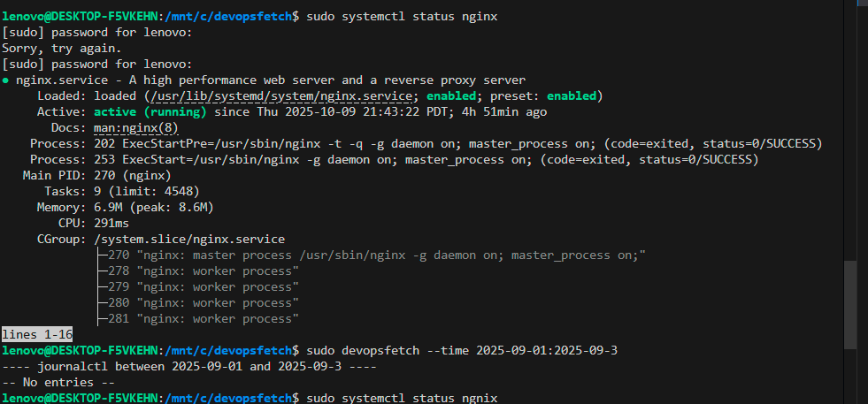Click the 'sudo devopsfetch --time' command line
The width and height of the screenshot is (868, 404).
point(462,350)
